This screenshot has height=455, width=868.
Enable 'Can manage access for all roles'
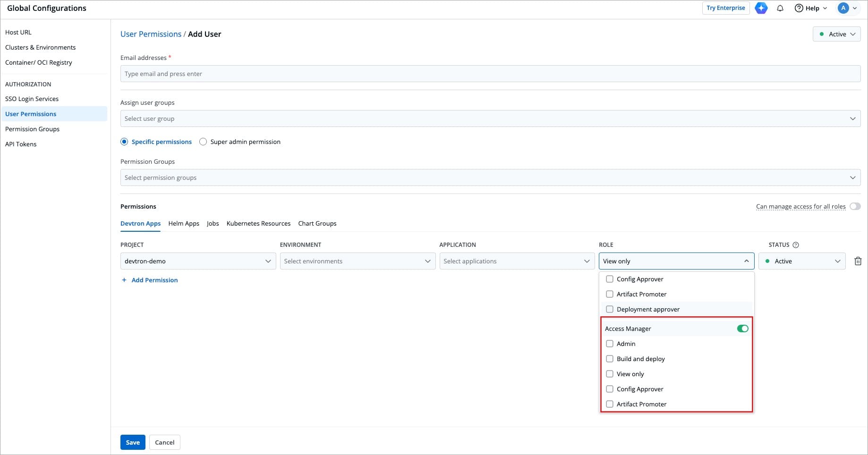[x=855, y=206]
